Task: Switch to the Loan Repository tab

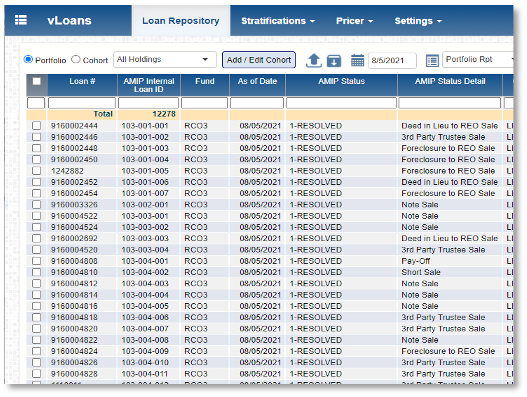Action: [x=181, y=21]
